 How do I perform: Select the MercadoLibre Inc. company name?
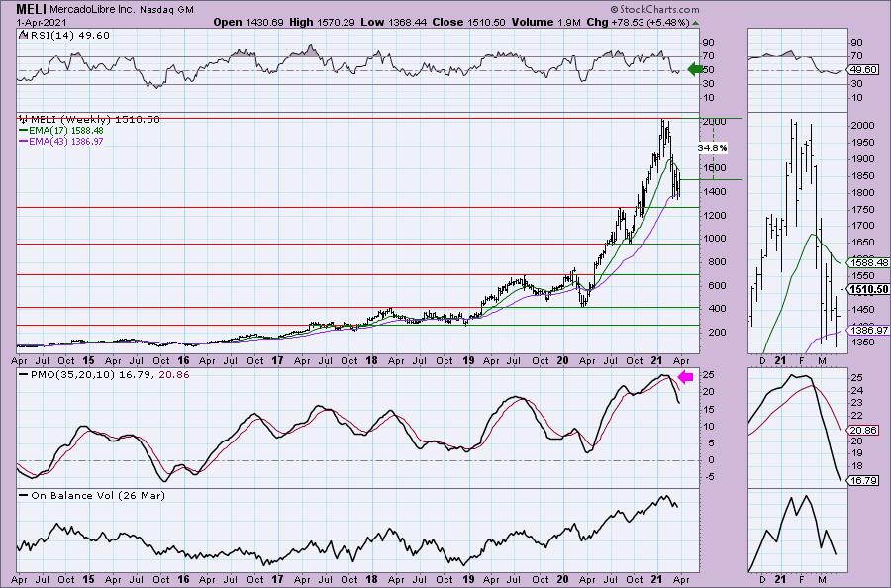pos(93,10)
